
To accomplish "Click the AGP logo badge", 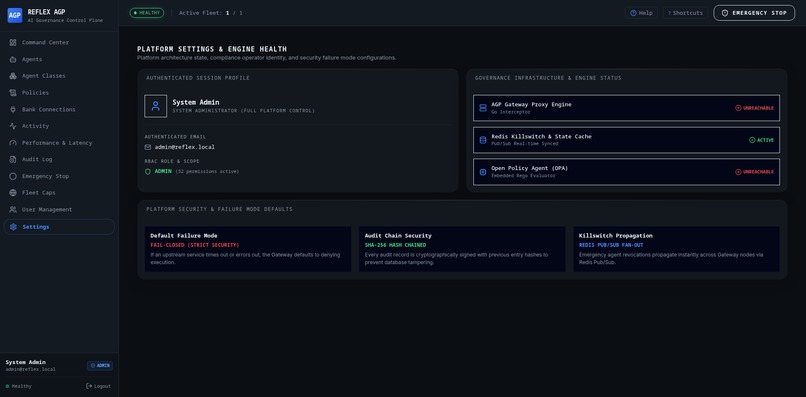I will [15, 15].
